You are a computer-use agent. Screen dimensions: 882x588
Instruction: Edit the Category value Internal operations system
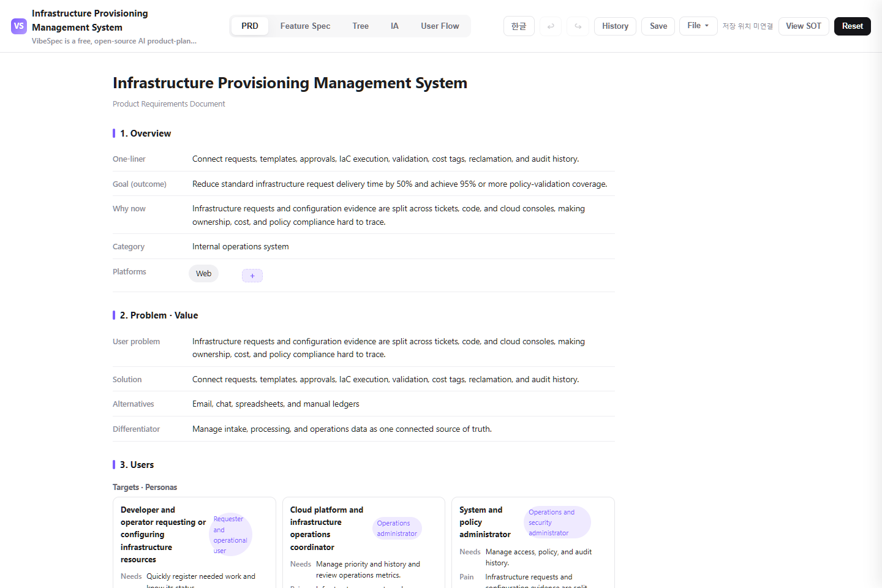coord(240,247)
